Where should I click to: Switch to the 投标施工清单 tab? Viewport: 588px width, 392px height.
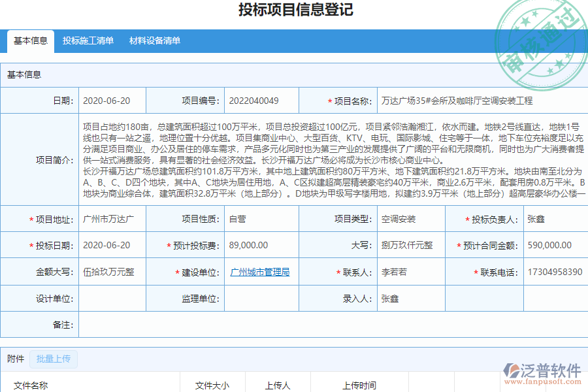pyautogui.click(x=87, y=41)
